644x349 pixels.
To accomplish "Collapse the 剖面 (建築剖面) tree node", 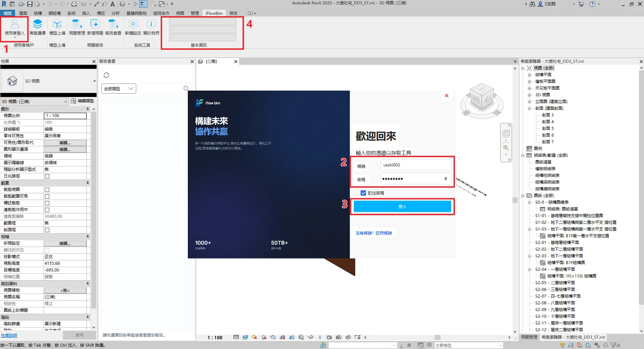I will pyautogui.click(x=529, y=108).
